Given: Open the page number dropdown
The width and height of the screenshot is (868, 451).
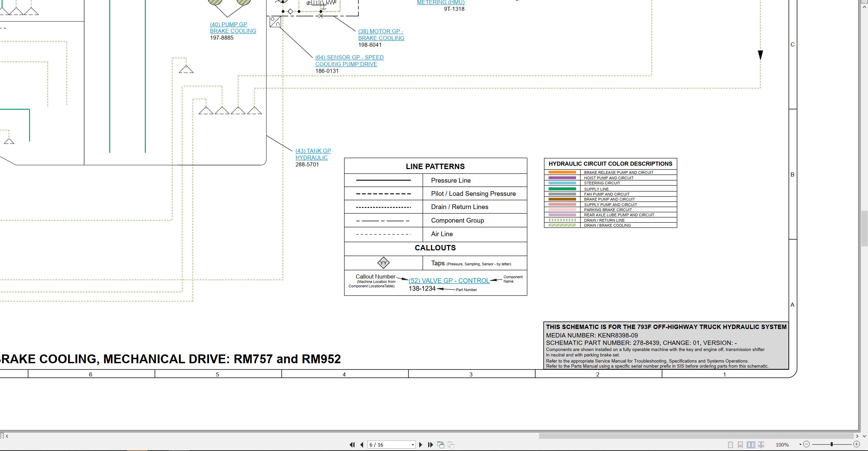Looking at the screenshot, I should (x=413, y=445).
